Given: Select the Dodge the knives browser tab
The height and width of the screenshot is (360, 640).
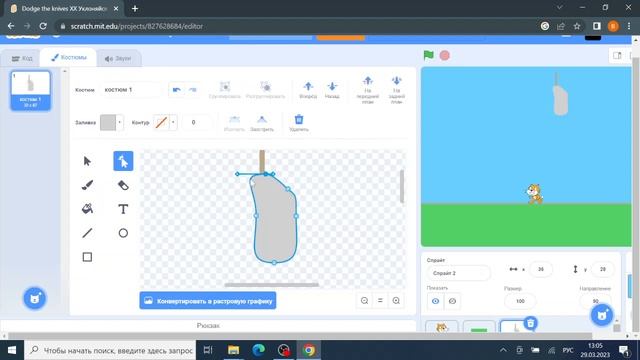Looking at the screenshot, I should click(x=64, y=8).
